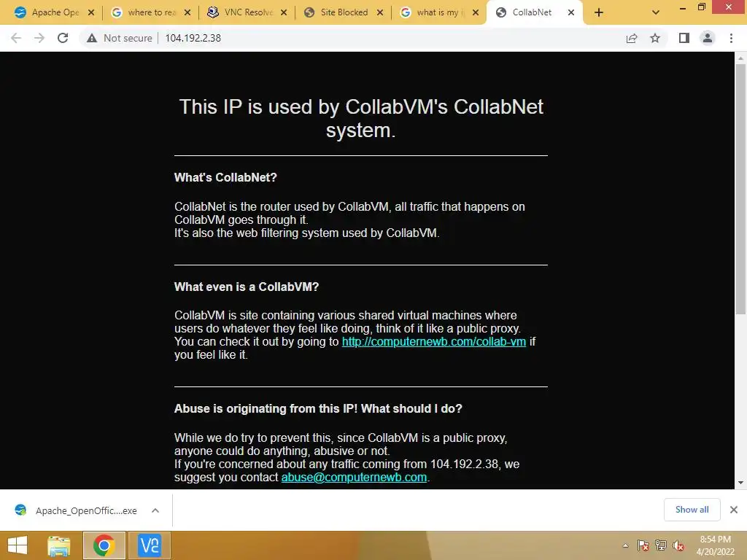Click Chrome icon in taskbar

(x=104, y=545)
